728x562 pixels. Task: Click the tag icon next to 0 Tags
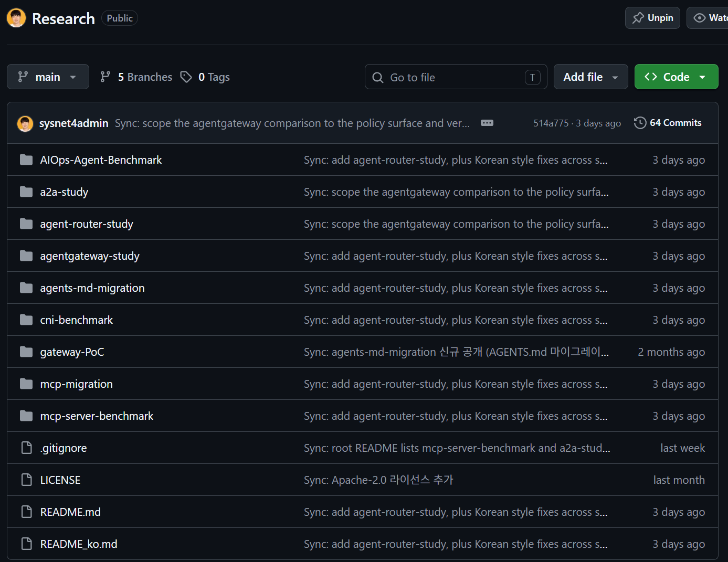tap(186, 77)
